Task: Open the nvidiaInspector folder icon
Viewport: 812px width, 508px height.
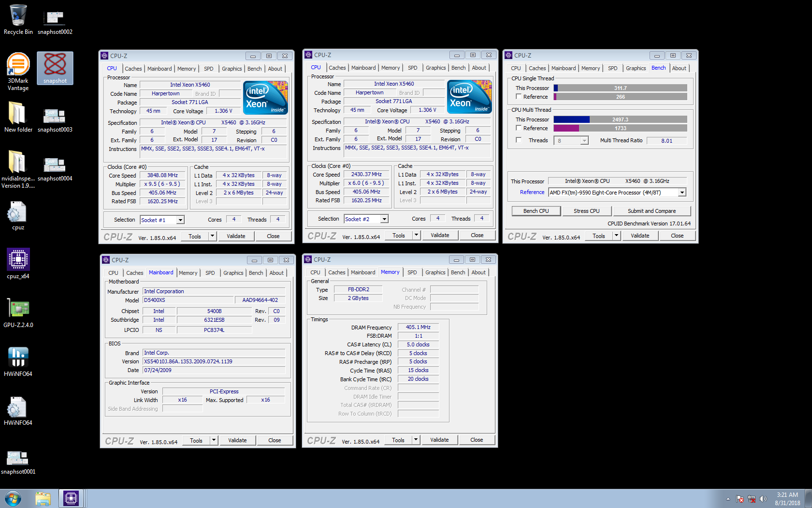Action: click(18, 169)
